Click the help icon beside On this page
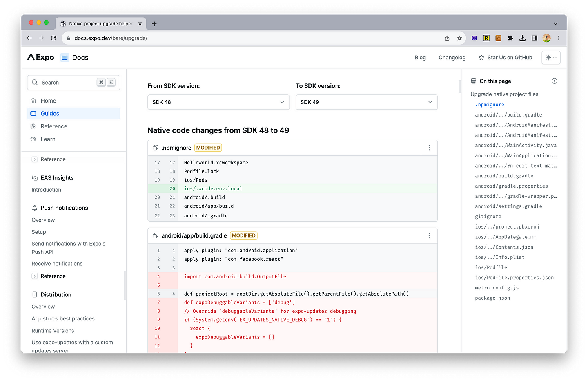Image resolution: width=588 pixels, height=381 pixels. pyautogui.click(x=554, y=81)
